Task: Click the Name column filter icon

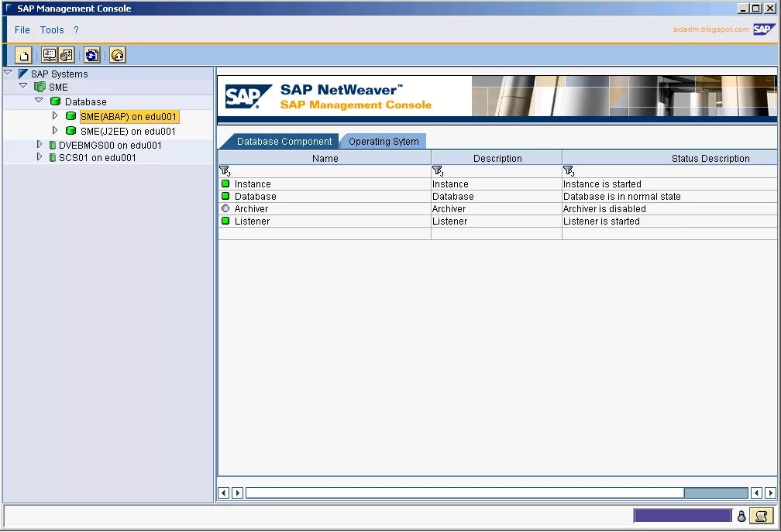Action: pyautogui.click(x=225, y=170)
